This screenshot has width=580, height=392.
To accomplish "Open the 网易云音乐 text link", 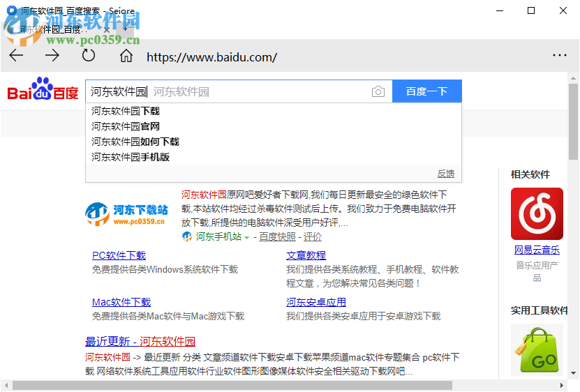I will coord(537,250).
